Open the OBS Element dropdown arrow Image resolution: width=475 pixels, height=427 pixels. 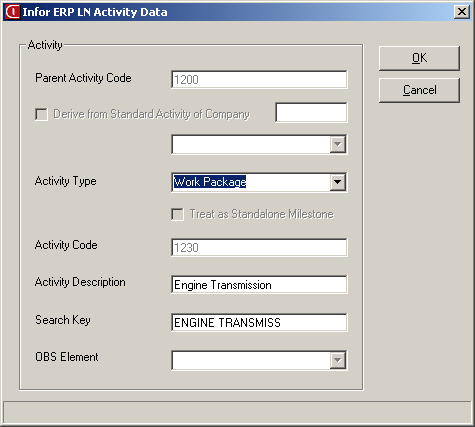(x=338, y=360)
